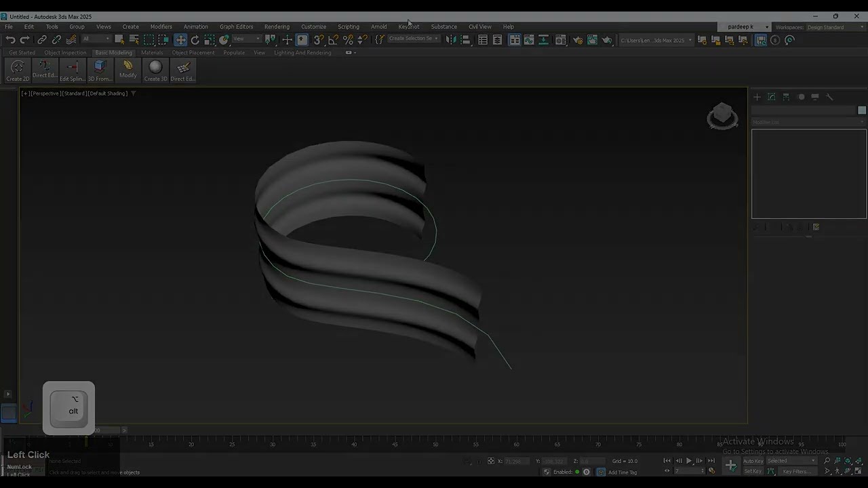Open the Modifiers menu

161,27
